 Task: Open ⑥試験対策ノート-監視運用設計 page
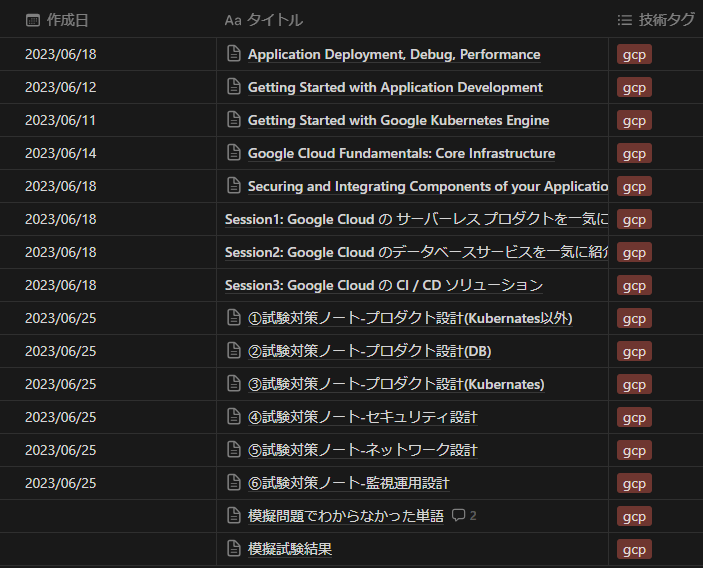coord(348,483)
